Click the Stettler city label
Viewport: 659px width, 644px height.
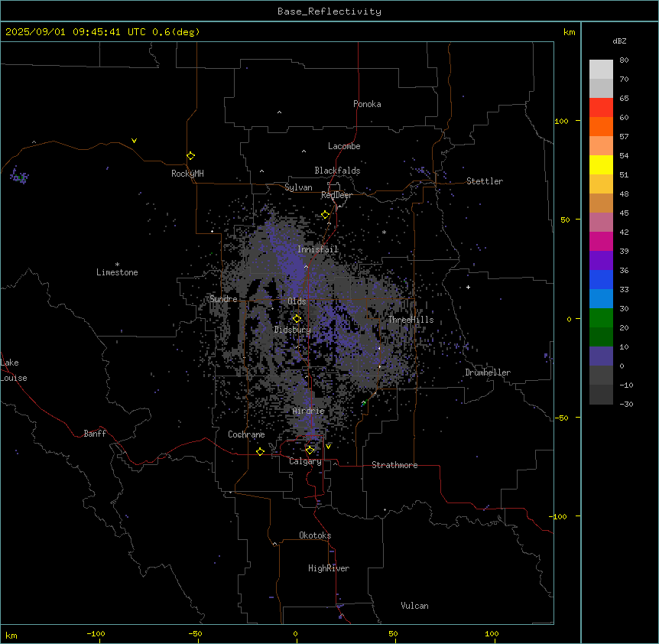tap(485, 181)
